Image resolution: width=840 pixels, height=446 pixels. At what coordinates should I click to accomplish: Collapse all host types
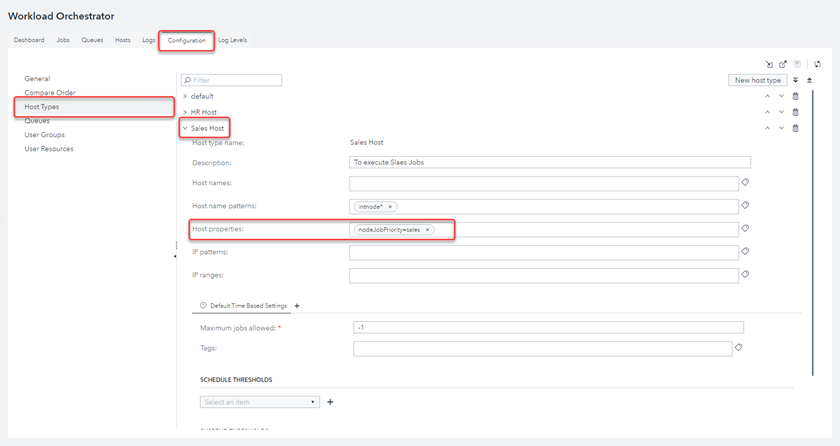click(x=808, y=80)
